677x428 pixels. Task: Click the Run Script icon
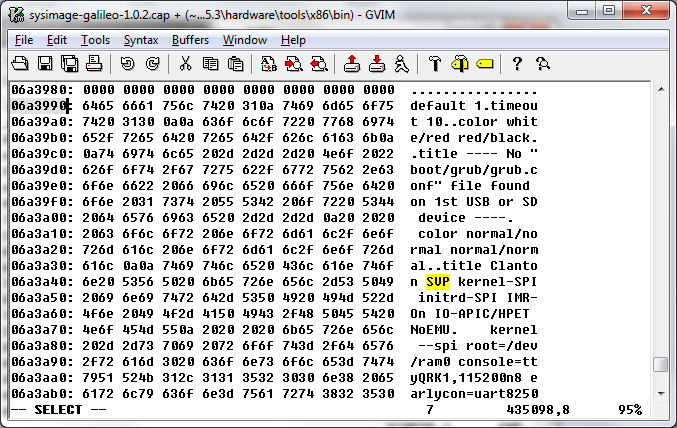click(402, 64)
